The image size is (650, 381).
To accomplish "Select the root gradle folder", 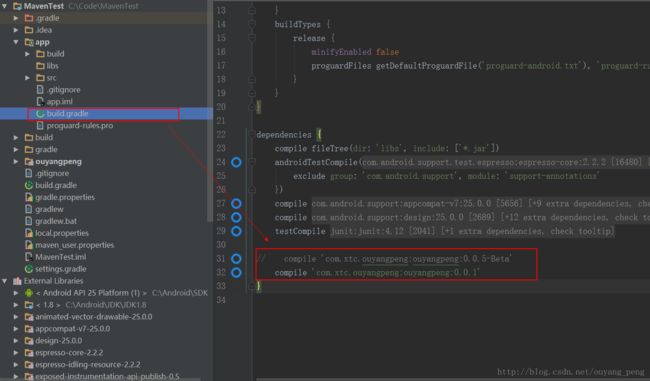I will 46,150.
